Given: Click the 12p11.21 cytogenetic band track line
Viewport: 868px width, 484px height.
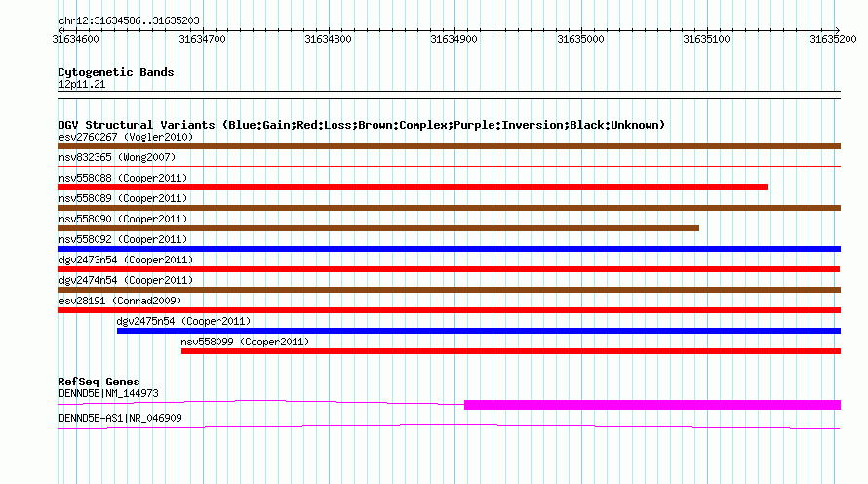Looking at the screenshot, I should point(449,95).
